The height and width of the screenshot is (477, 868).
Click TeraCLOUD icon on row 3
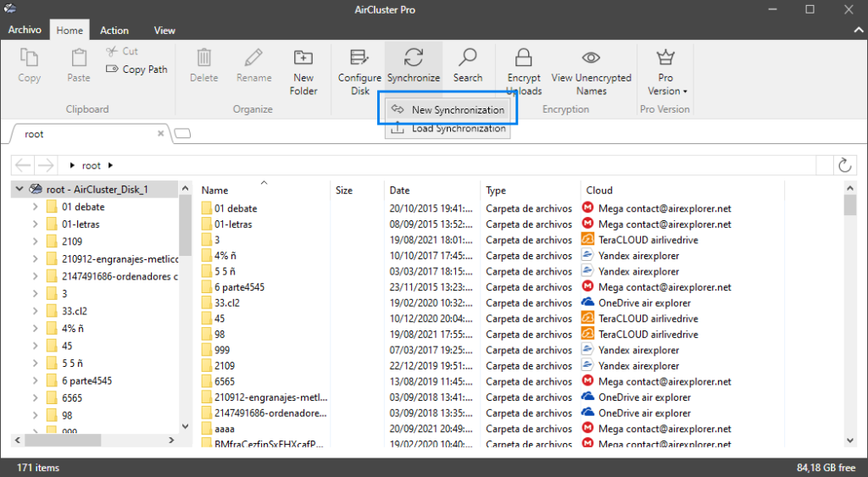(588, 240)
